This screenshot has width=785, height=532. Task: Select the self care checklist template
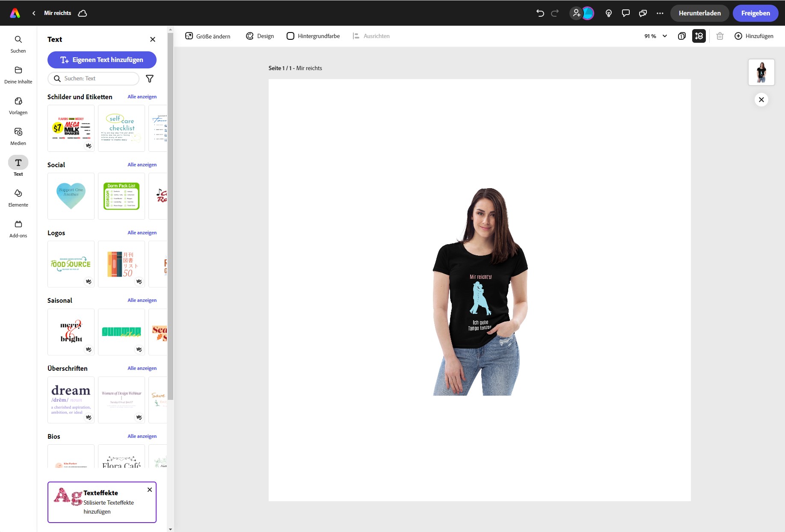pyautogui.click(x=121, y=128)
